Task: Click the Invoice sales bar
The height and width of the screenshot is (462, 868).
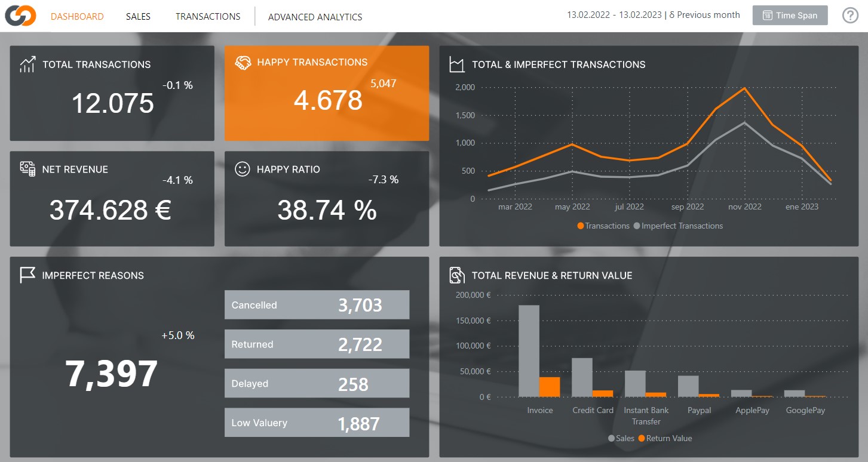Action: pyautogui.click(x=529, y=351)
